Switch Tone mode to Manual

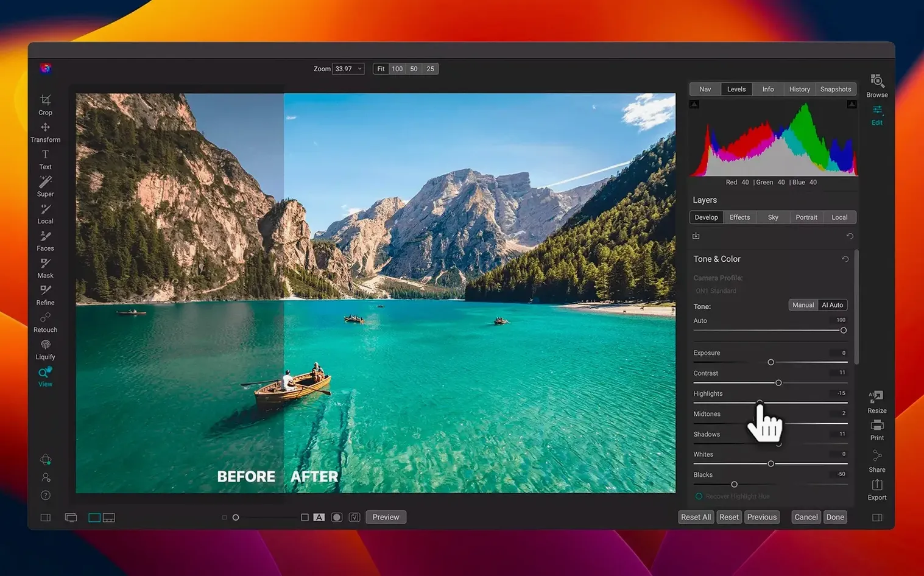803,305
